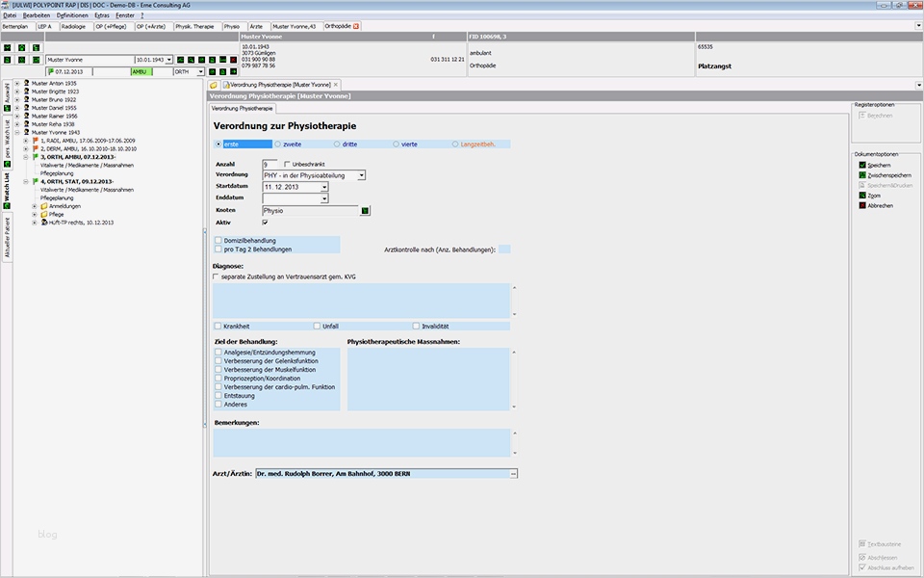This screenshot has height=578, width=924.
Task: Expand Muster Anton 1935 tree node
Action: (x=16, y=84)
